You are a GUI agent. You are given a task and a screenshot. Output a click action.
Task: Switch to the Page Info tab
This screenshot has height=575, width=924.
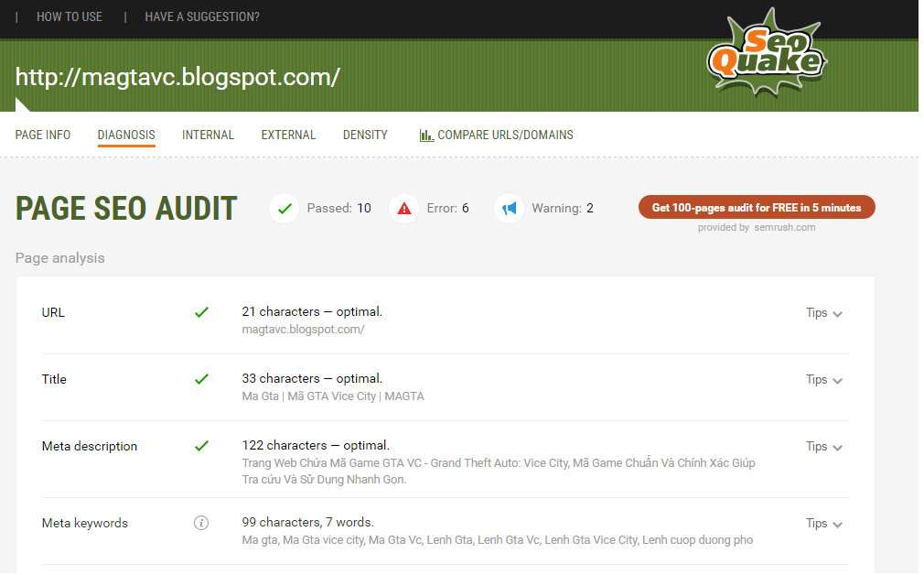[x=42, y=135]
